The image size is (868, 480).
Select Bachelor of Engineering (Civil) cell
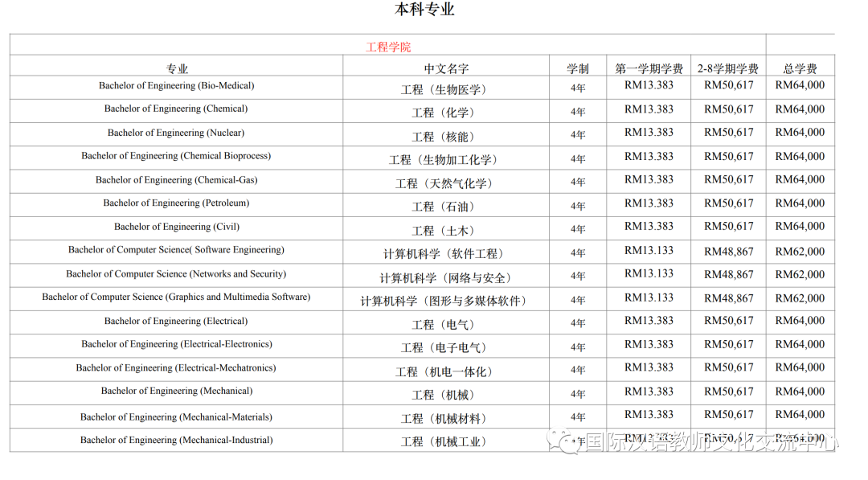pos(177,227)
